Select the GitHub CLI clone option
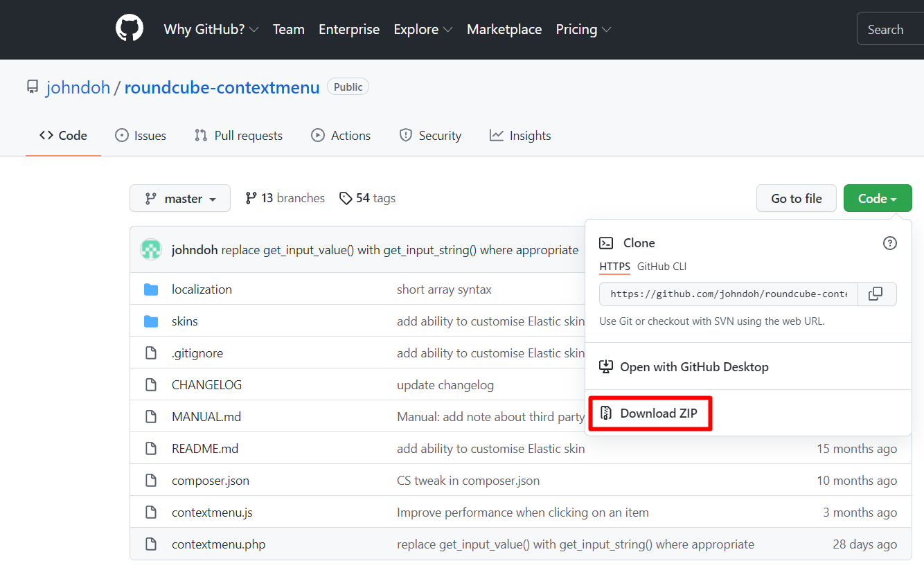The image size is (924, 570). [661, 267]
